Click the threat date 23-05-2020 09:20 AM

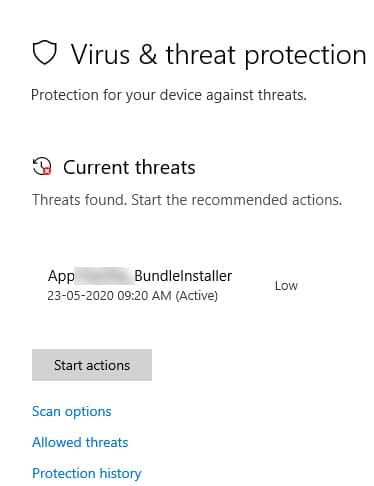(x=109, y=296)
